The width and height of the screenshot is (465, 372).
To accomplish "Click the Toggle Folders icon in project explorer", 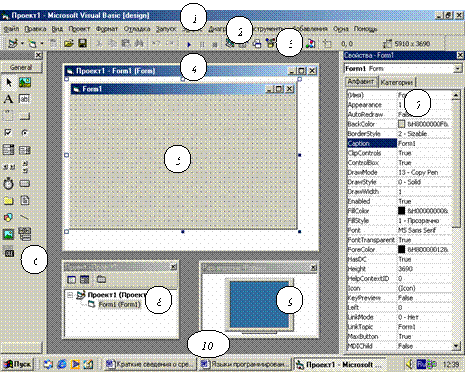I will pos(101,279).
